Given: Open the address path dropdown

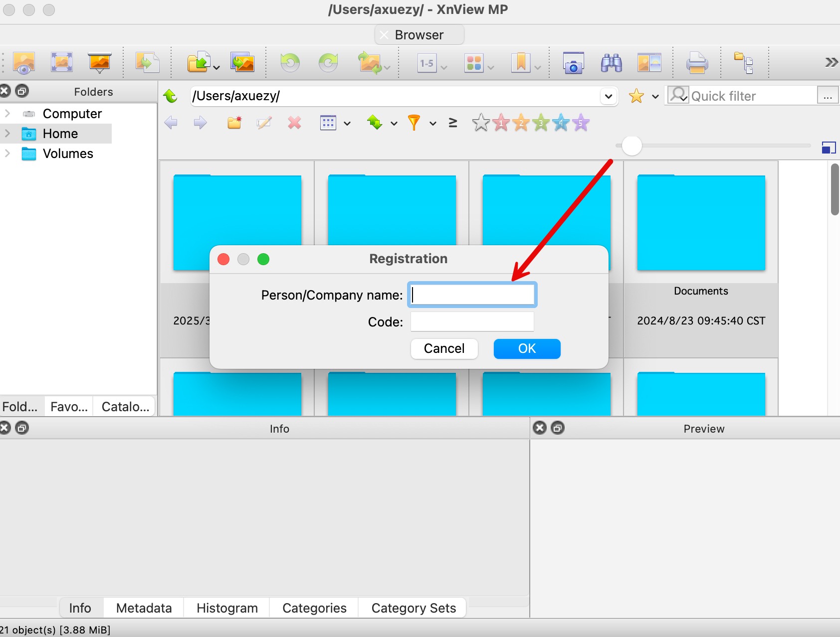Looking at the screenshot, I should pos(608,96).
